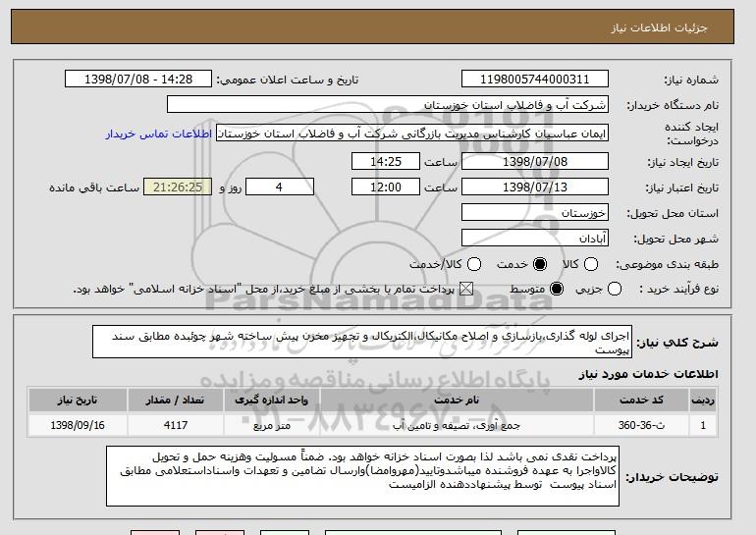This screenshot has width=756, height=535.
Task: Click the unit cell متر مربع
Action: pyautogui.click(x=271, y=425)
